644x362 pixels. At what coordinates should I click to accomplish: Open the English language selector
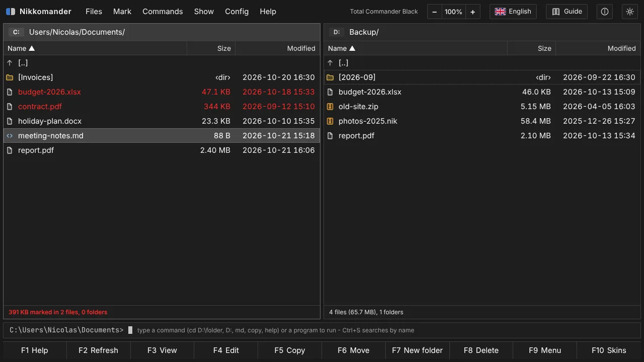pos(513,12)
